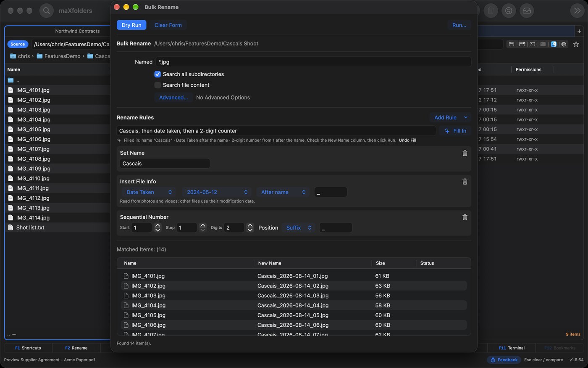
Task: Expand the Add Rule dropdown
Action: (x=450, y=117)
